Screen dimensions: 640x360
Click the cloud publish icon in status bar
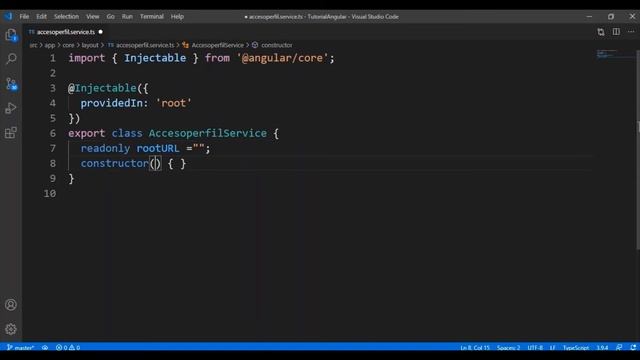[x=45, y=348]
